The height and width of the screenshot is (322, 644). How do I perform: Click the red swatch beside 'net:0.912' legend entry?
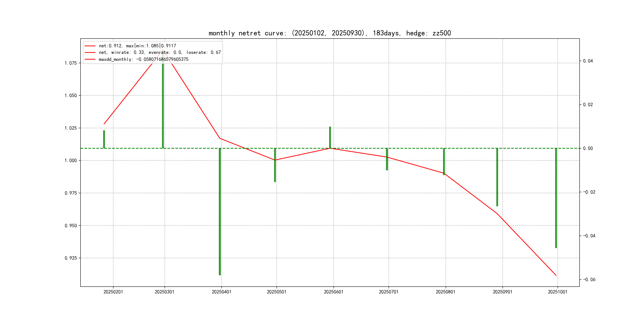coord(90,46)
